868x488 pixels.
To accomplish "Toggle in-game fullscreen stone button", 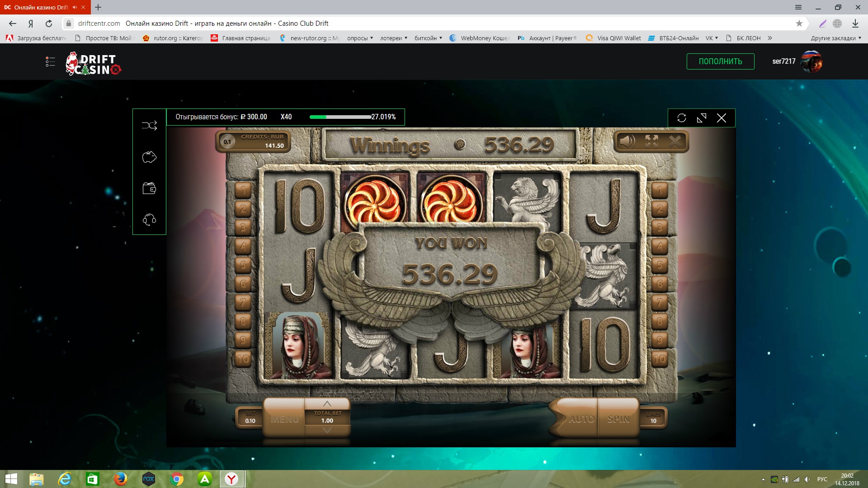I will pos(651,142).
